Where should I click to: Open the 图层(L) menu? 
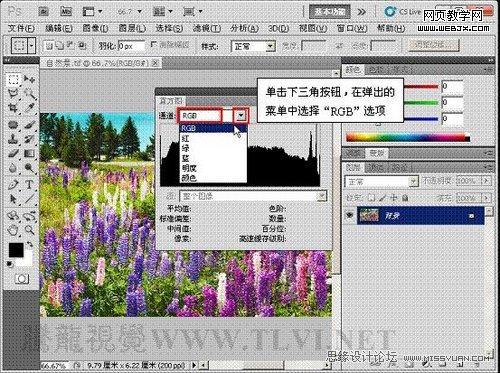[132, 28]
